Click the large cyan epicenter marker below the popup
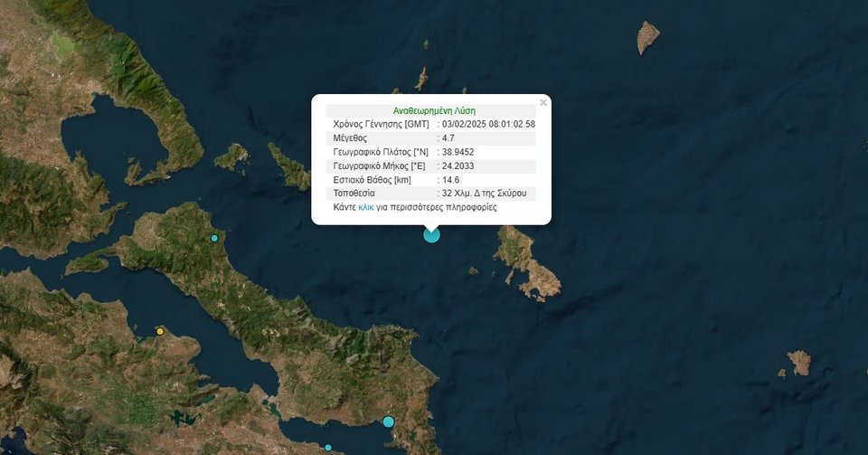The width and height of the screenshot is (868, 455). tap(432, 235)
